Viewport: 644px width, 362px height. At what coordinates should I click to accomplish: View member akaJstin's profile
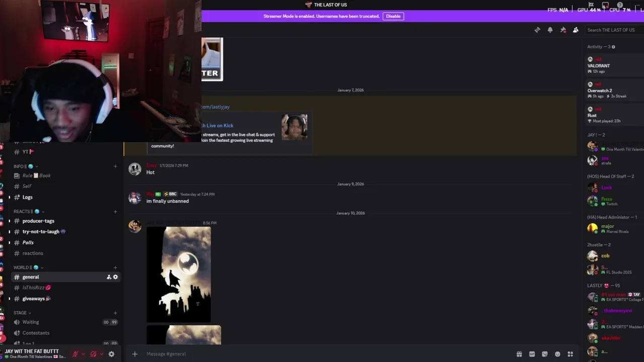tap(610, 338)
